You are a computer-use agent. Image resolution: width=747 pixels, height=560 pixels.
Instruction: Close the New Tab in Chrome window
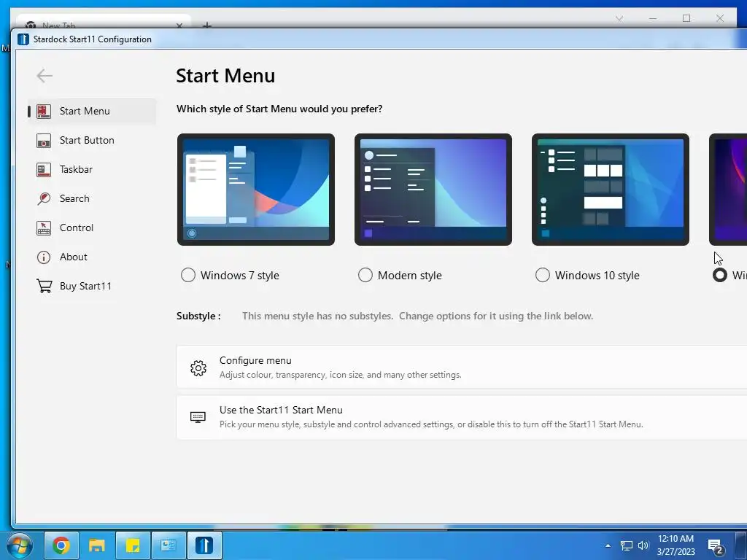pyautogui.click(x=179, y=26)
